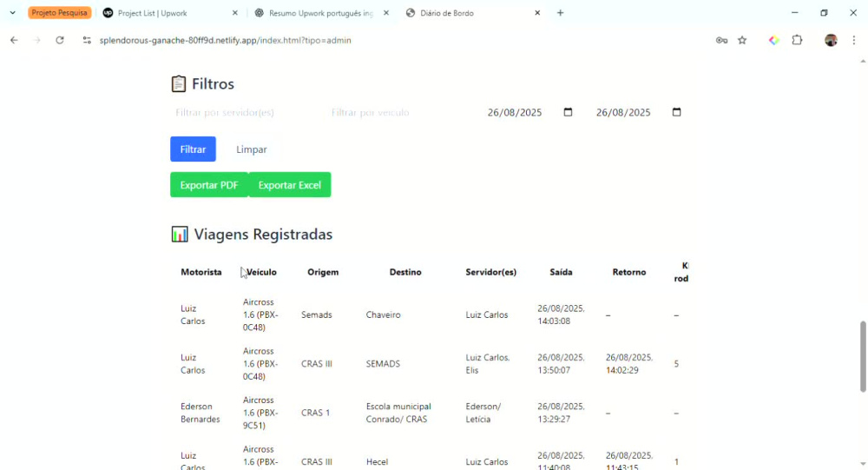
Task: Click the page vertical scrollbar thumb
Action: [x=863, y=356]
